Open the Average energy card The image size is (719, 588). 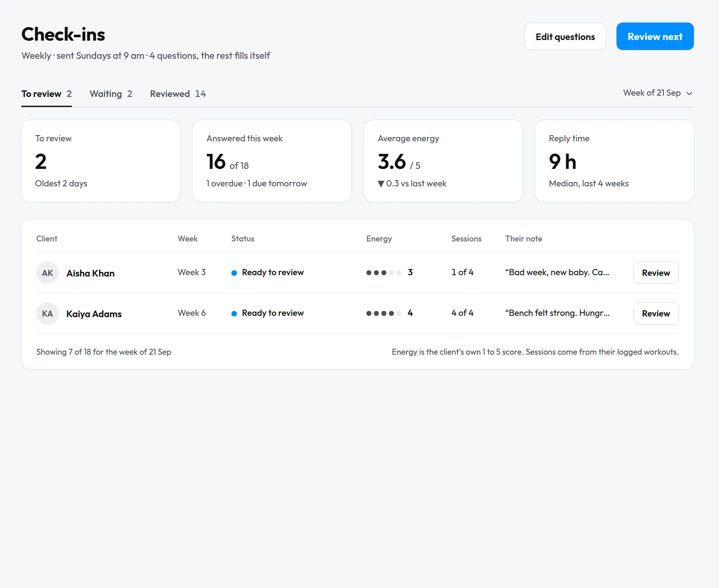click(443, 161)
